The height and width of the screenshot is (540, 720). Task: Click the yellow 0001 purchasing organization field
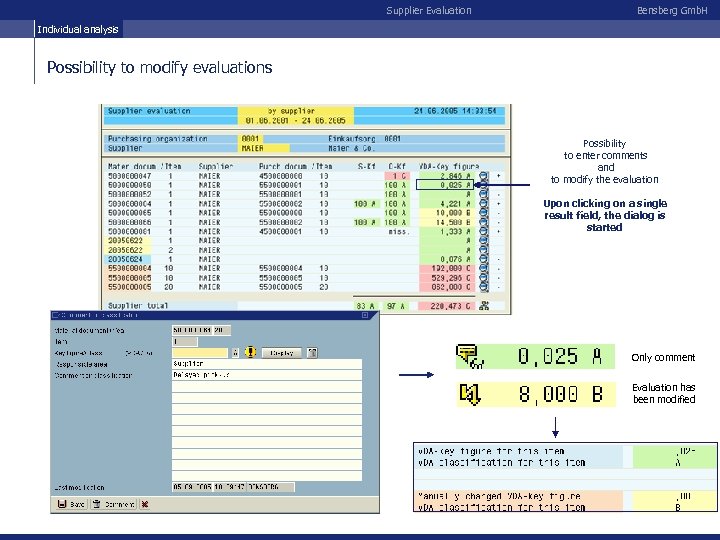point(251,139)
